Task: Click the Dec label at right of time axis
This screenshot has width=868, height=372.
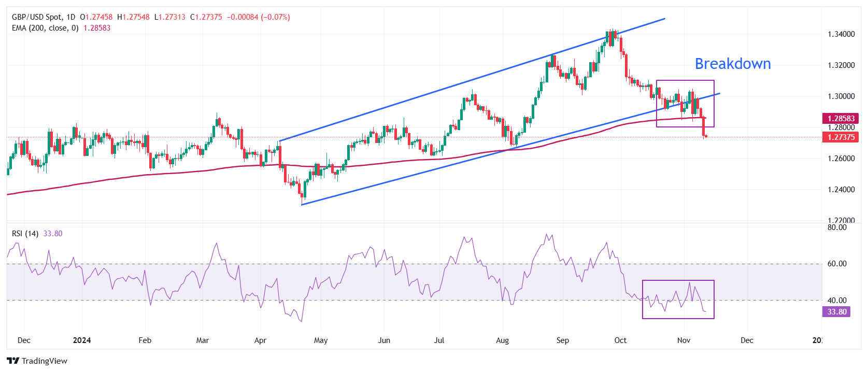Action: pyautogui.click(x=747, y=340)
